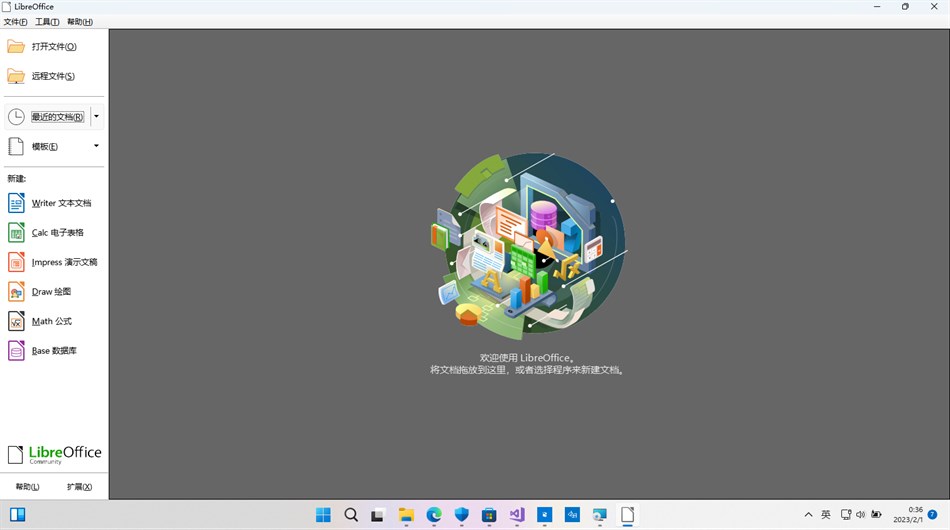Click the 英 input method indicator
This screenshot has width=950, height=530.
tap(826, 515)
